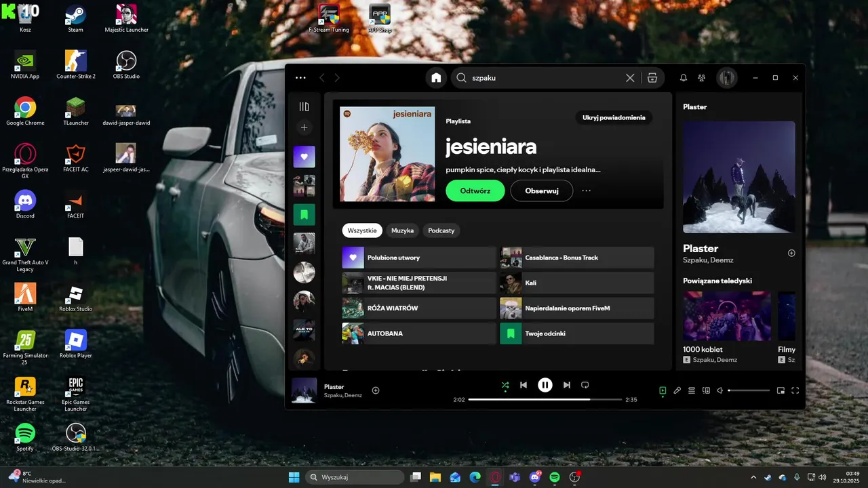Image resolution: width=868 pixels, height=488 pixels.
Task: Select the Muzyka filter chip
Action: (x=403, y=230)
